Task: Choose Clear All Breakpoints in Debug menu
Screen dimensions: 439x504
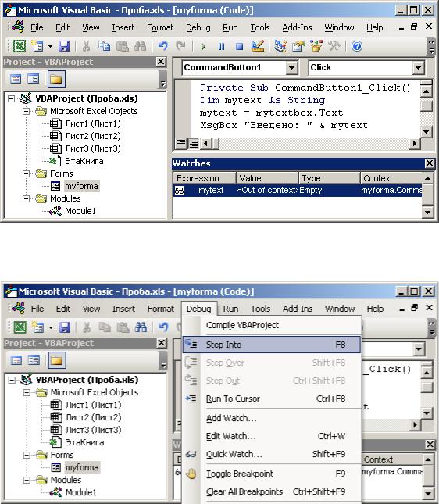Action: coord(272,491)
